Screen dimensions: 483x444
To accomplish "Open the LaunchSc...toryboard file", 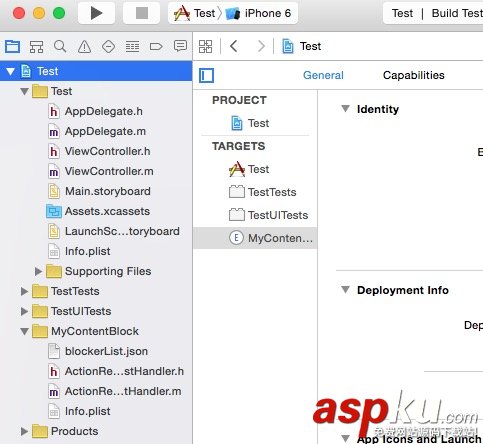I will (114, 231).
